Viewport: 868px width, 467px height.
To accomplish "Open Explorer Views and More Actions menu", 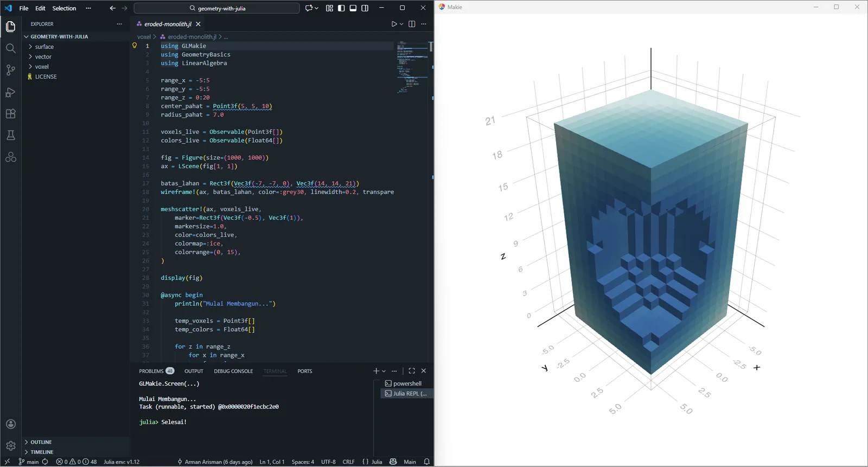I will (119, 24).
